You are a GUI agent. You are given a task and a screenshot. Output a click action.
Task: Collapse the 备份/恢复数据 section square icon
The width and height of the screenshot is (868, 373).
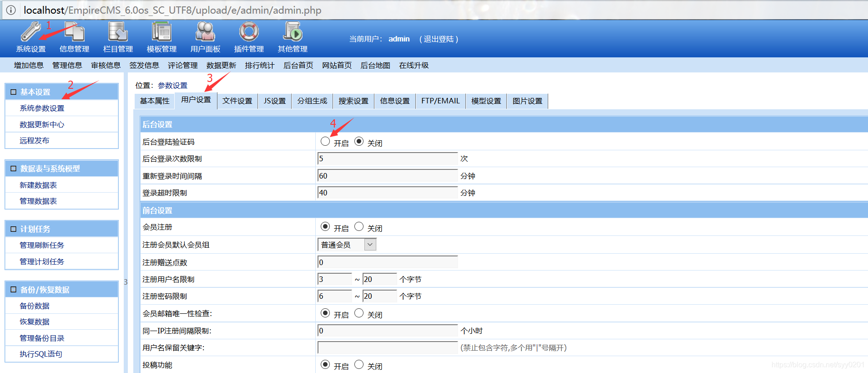coord(13,290)
